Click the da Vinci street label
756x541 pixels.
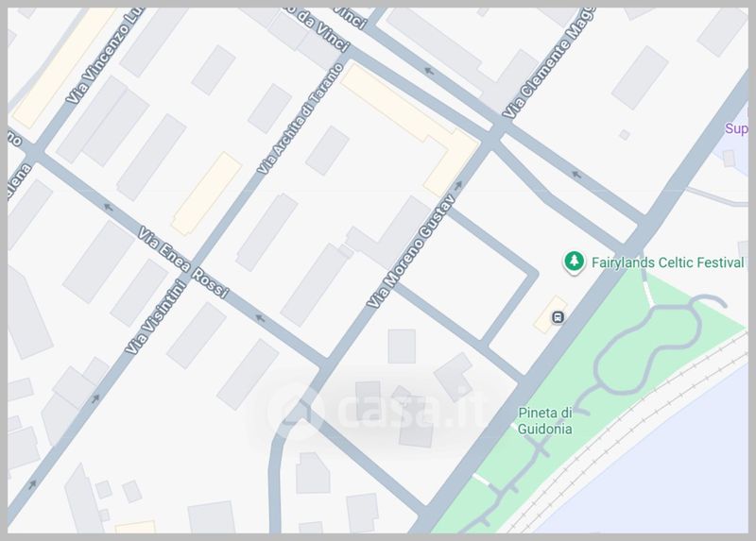pyautogui.click(x=321, y=30)
